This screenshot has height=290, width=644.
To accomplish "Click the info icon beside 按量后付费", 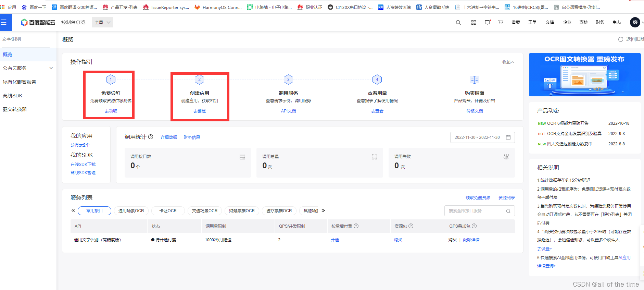I will 356,226.
